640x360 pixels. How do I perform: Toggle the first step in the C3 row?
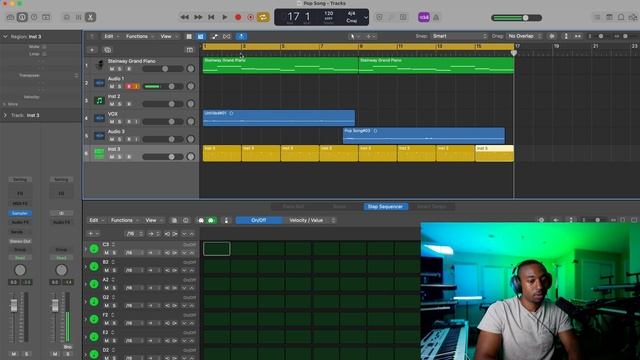point(217,249)
